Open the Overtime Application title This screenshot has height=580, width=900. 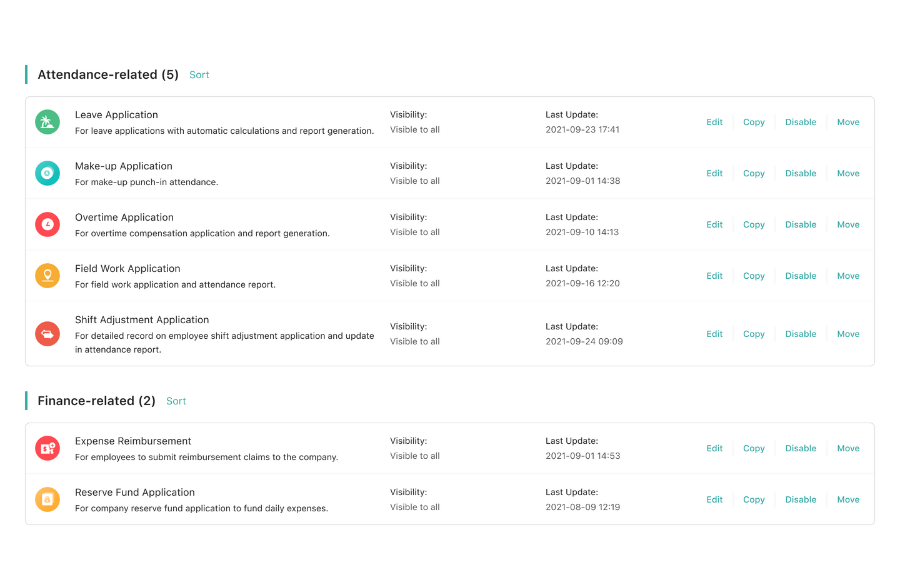124,217
